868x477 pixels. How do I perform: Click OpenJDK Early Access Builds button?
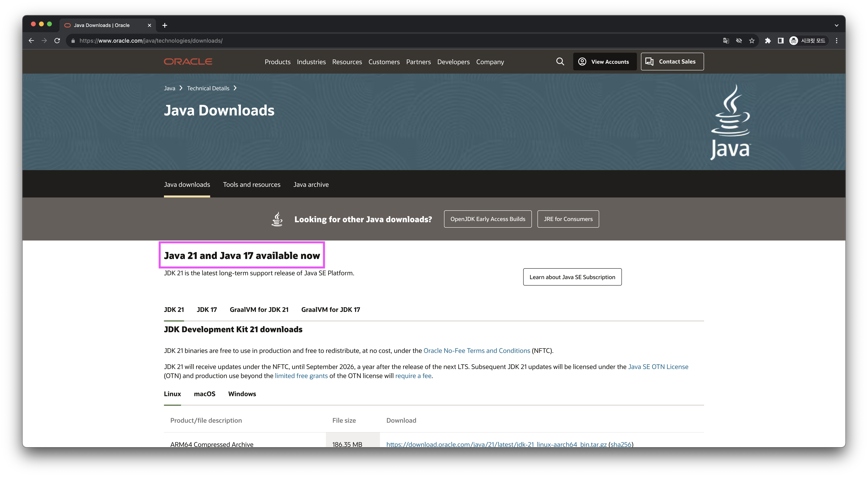pyautogui.click(x=488, y=219)
